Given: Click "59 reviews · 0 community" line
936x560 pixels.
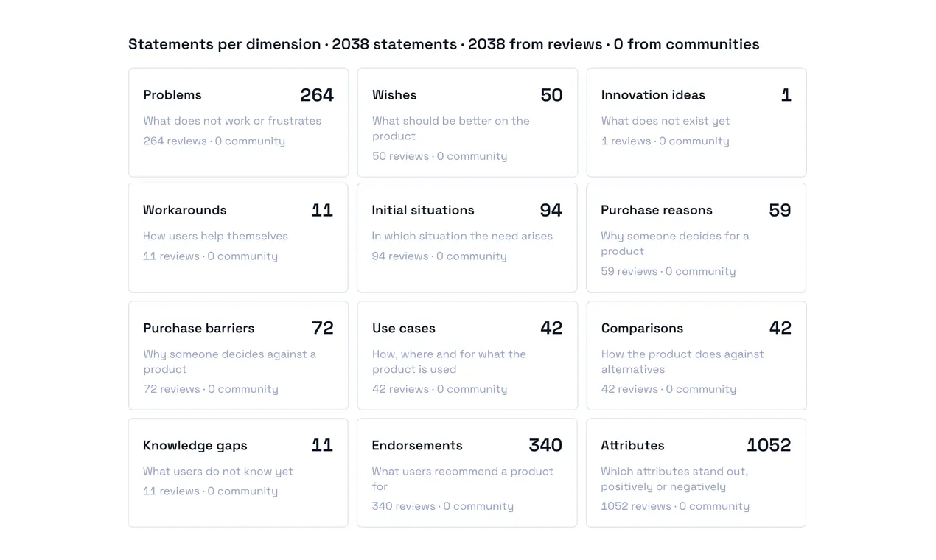Looking at the screenshot, I should 668,271.
